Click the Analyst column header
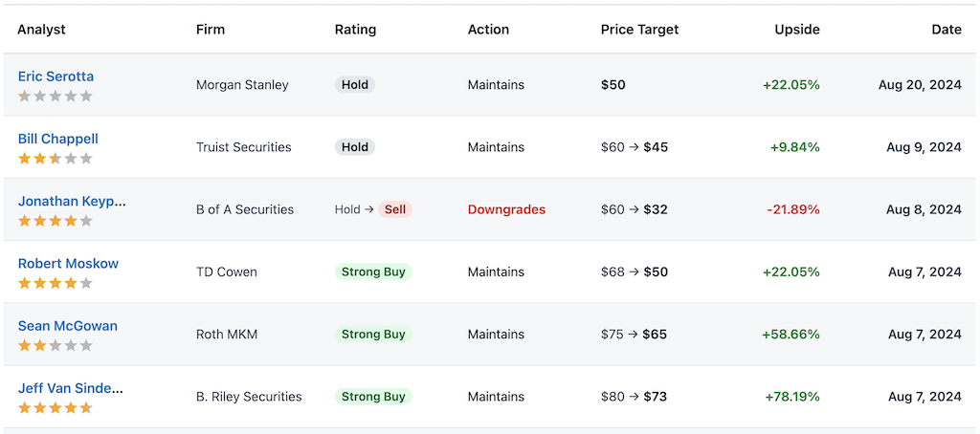980x434 pixels. 41,30
